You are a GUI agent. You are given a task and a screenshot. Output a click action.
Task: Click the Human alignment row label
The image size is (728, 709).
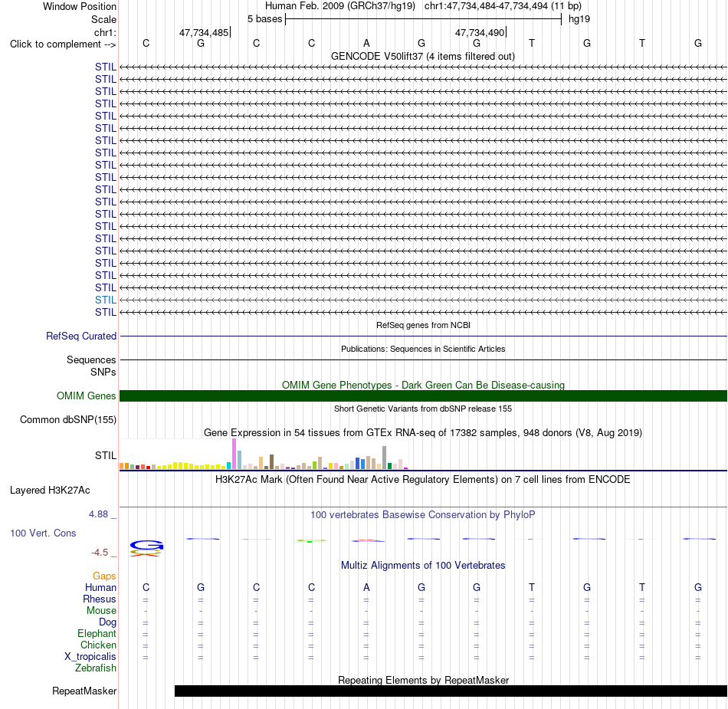click(100, 587)
